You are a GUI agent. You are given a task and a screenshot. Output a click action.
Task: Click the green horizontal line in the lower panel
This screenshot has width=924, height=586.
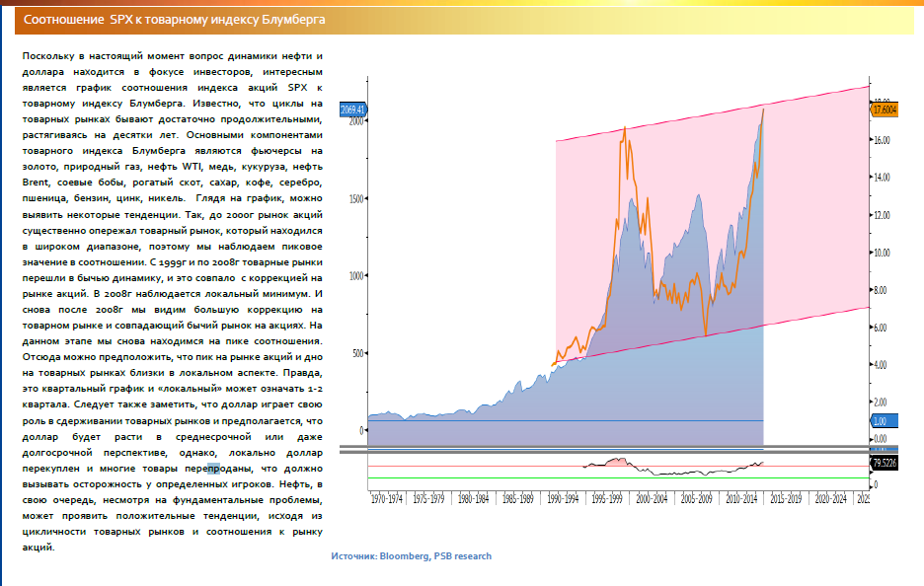612,478
